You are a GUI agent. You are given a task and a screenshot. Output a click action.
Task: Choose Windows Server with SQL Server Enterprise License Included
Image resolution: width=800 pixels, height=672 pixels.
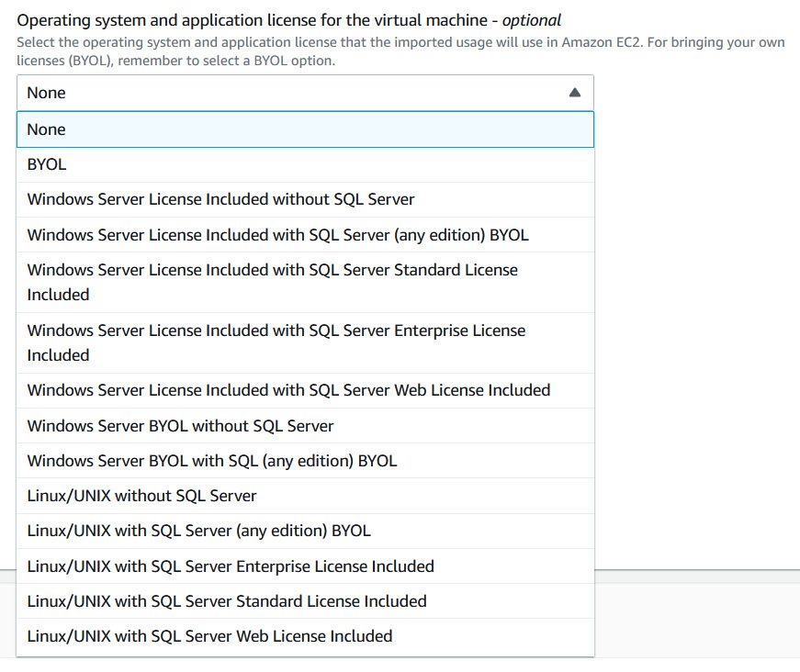coord(305,343)
